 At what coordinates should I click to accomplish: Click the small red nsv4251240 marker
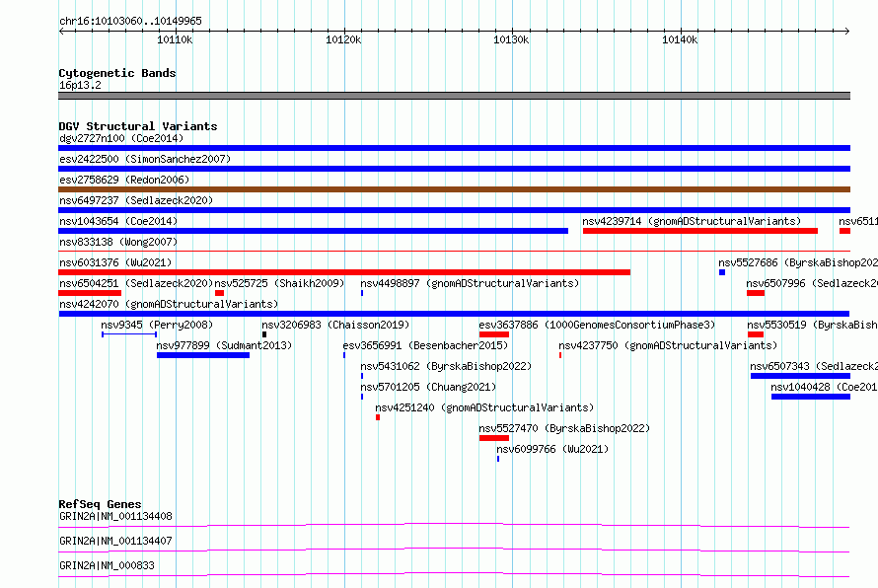tap(378, 417)
